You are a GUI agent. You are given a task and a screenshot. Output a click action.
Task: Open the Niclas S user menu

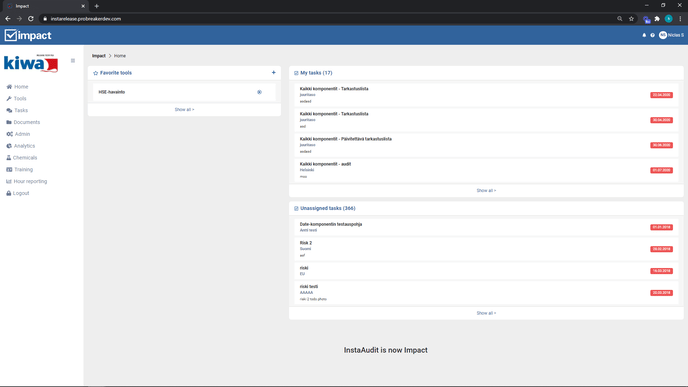click(671, 35)
